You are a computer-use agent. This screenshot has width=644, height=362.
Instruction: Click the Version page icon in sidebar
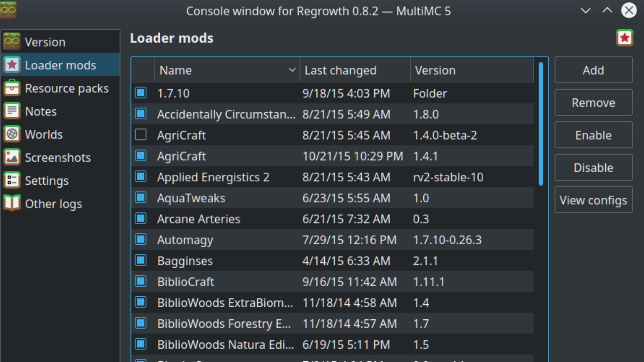click(x=11, y=41)
